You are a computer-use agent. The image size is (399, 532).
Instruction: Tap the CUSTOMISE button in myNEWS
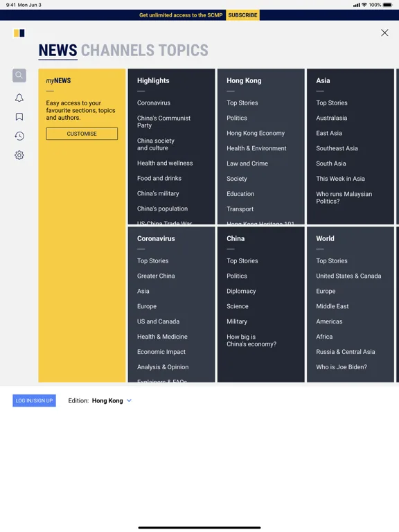82,134
